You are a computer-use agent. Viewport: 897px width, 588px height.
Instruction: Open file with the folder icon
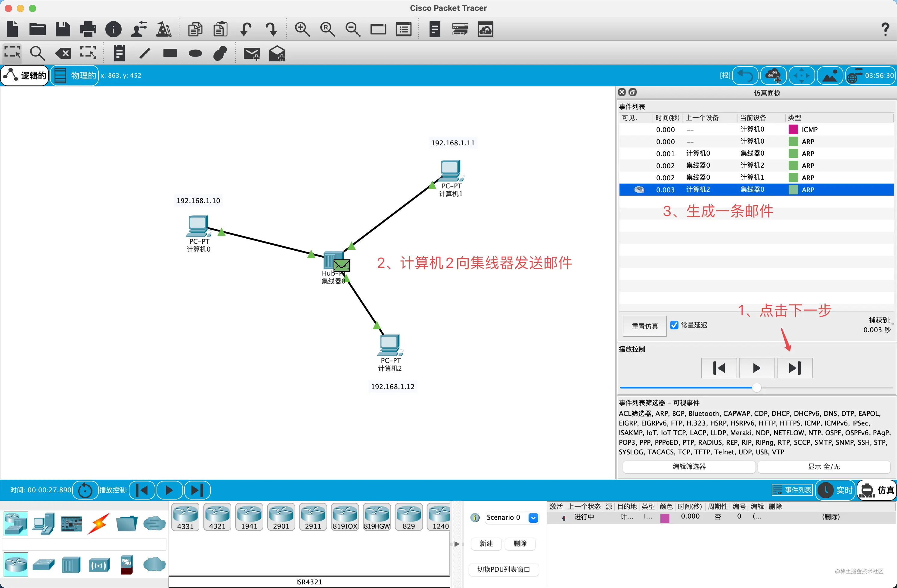(38, 29)
